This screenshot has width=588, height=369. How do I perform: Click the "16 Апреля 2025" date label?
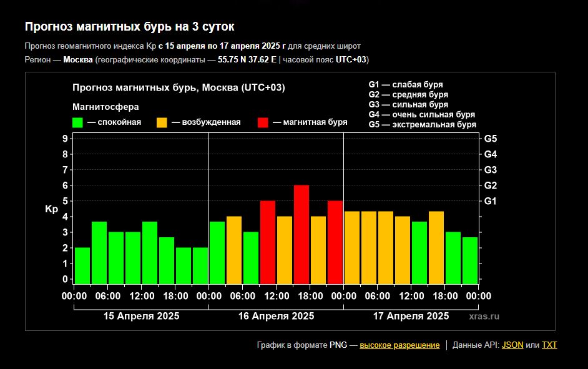[x=276, y=317]
